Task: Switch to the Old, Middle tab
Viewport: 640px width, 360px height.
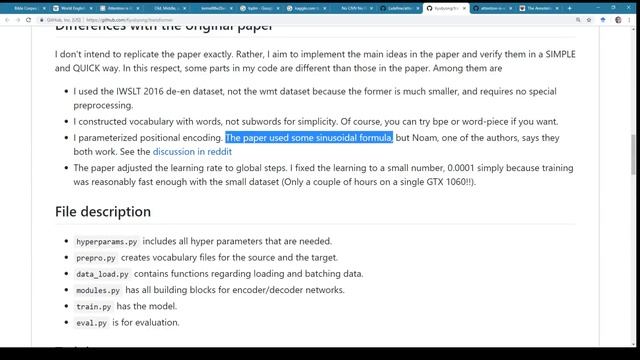Action: tap(167, 8)
